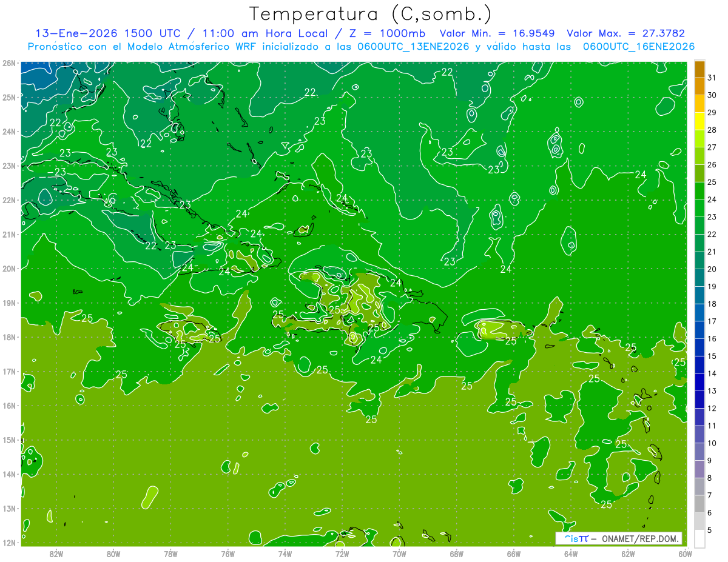The width and height of the screenshot is (728, 562).
Task: Click the "78W" longitude label
Action: point(170,553)
